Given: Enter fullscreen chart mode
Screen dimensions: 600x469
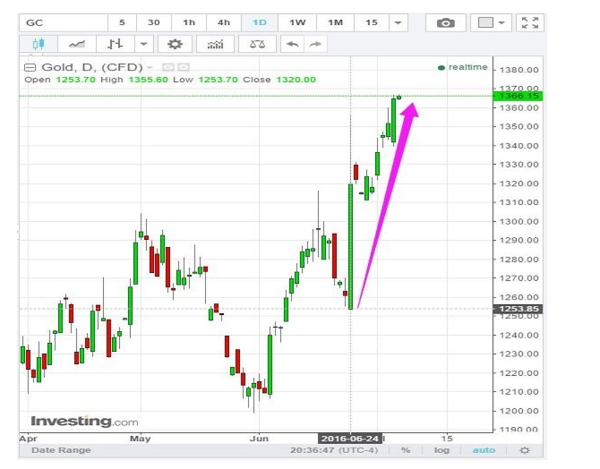Looking at the screenshot, I should pyautogui.click(x=531, y=23).
